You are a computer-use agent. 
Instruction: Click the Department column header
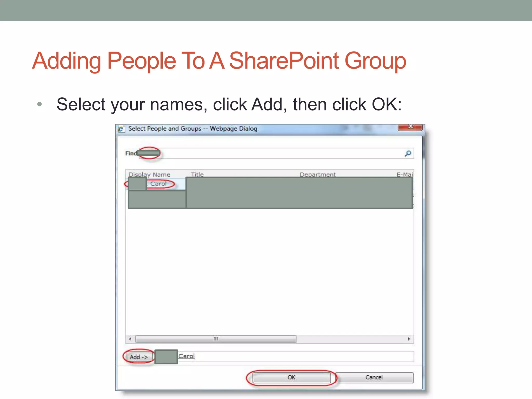pos(318,174)
